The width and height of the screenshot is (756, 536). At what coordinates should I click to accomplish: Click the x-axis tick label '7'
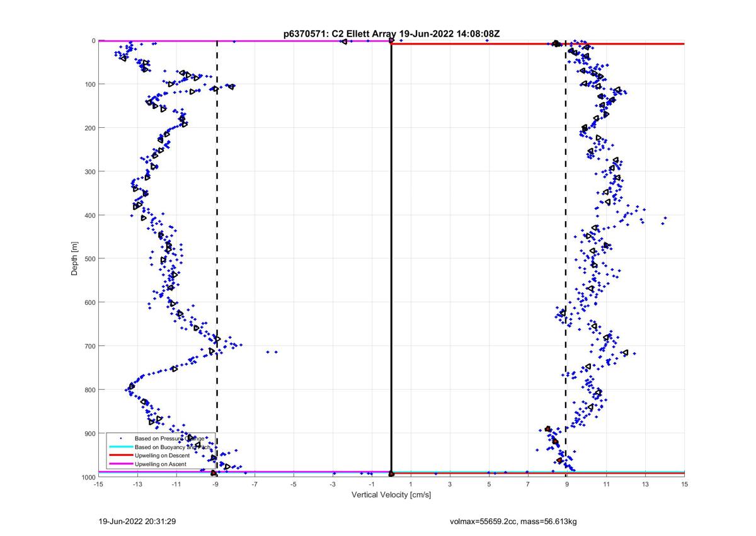[x=528, y=484]
